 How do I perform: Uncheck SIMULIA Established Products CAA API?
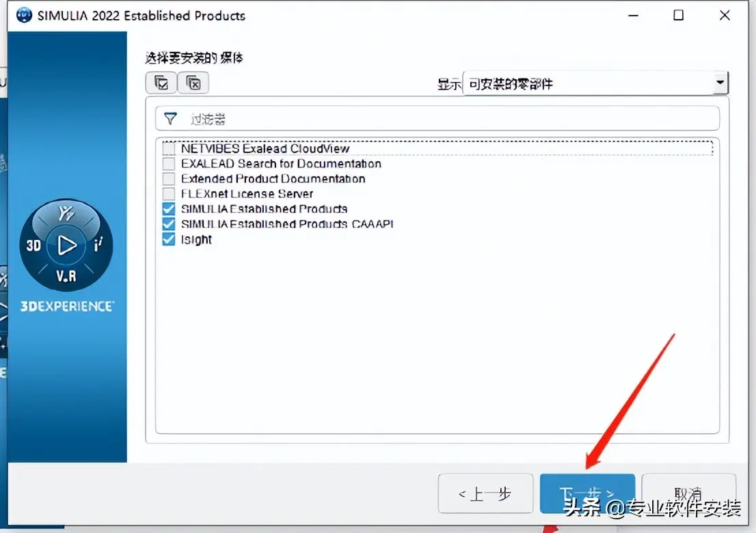coord(168,224)
